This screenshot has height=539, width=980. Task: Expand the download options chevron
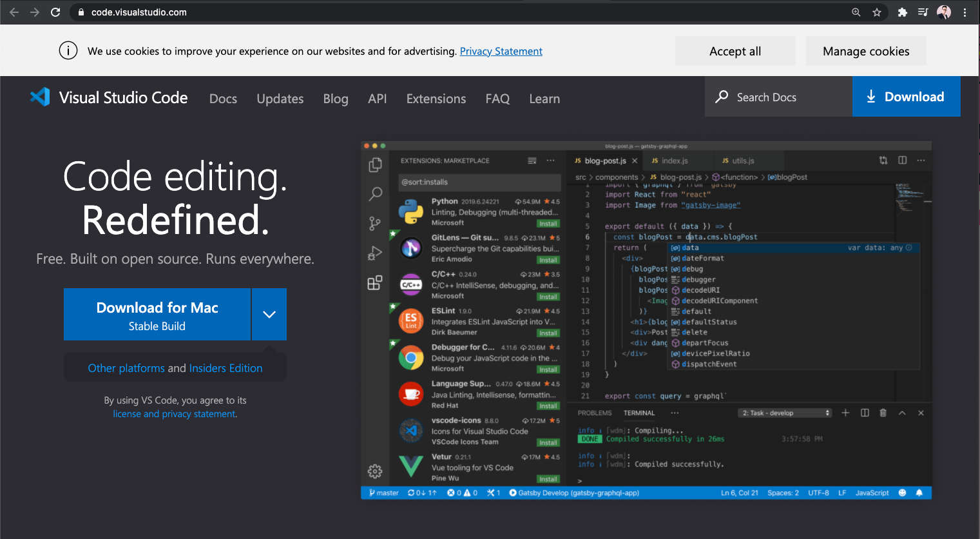pyautogui.click(x=269, y=314)
